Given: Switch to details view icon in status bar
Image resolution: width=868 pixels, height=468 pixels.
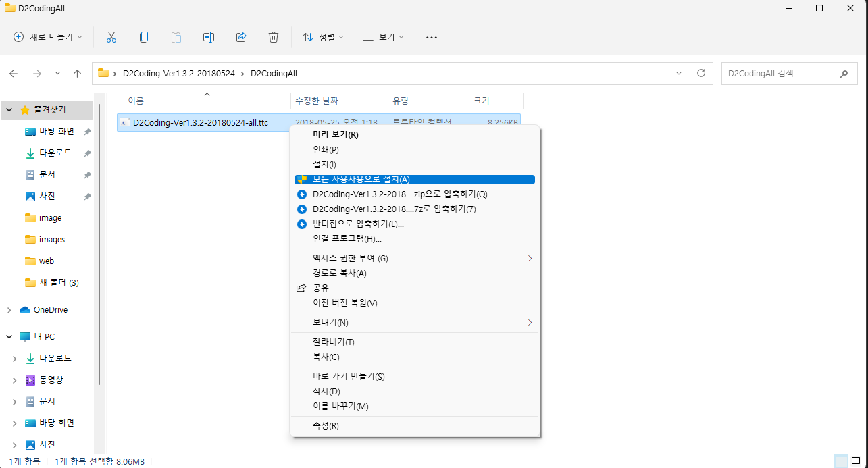Looking at the screenshot, I should tap(842, 461).
